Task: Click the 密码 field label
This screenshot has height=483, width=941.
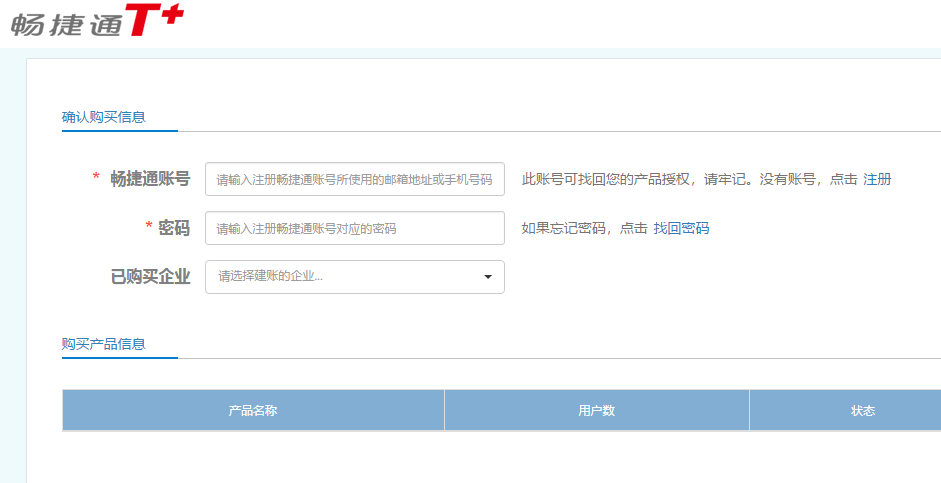Action: coord(174,228)
